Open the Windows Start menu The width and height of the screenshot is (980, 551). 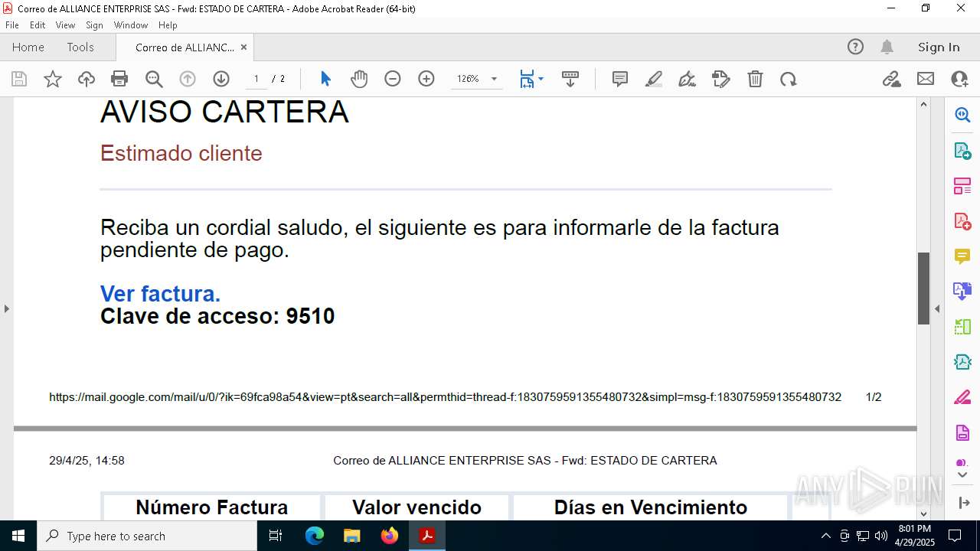[18, 536]
